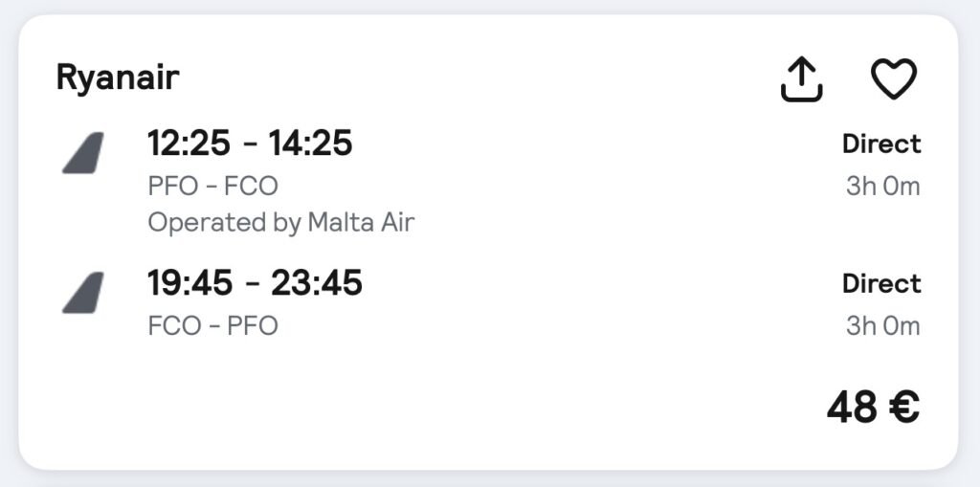Click the Operated by Malta Air text

tap(280, 223)
